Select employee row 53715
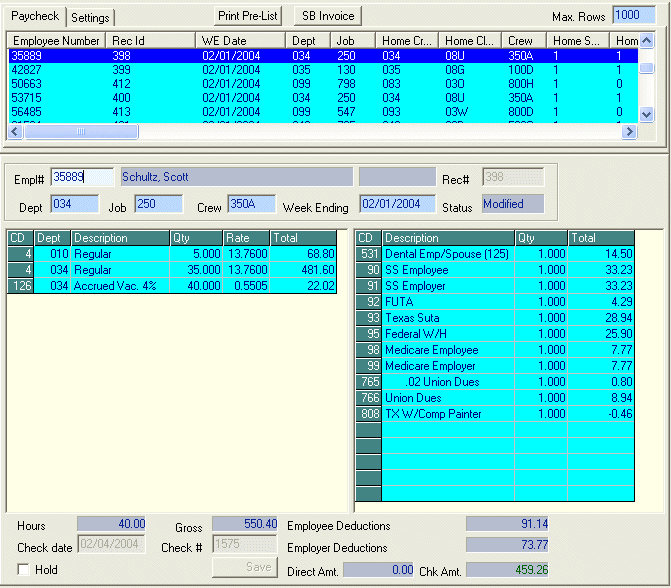Screen dimensions: 671x588 323,98
